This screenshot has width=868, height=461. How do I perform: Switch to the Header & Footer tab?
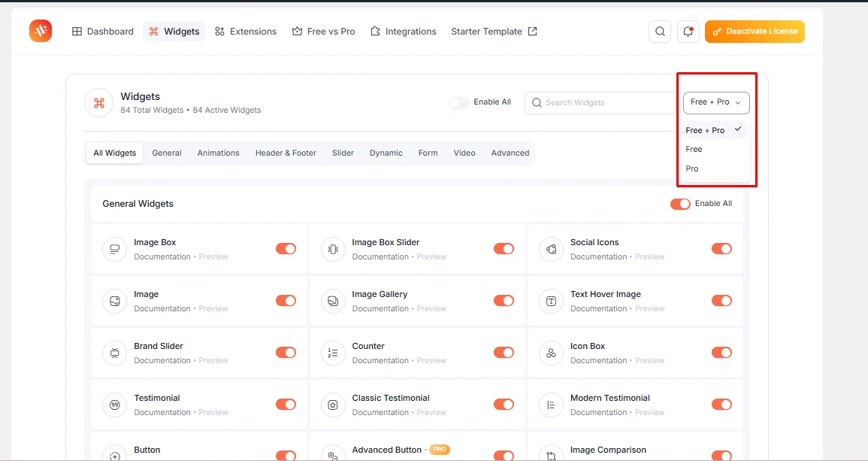coord(286,153)
